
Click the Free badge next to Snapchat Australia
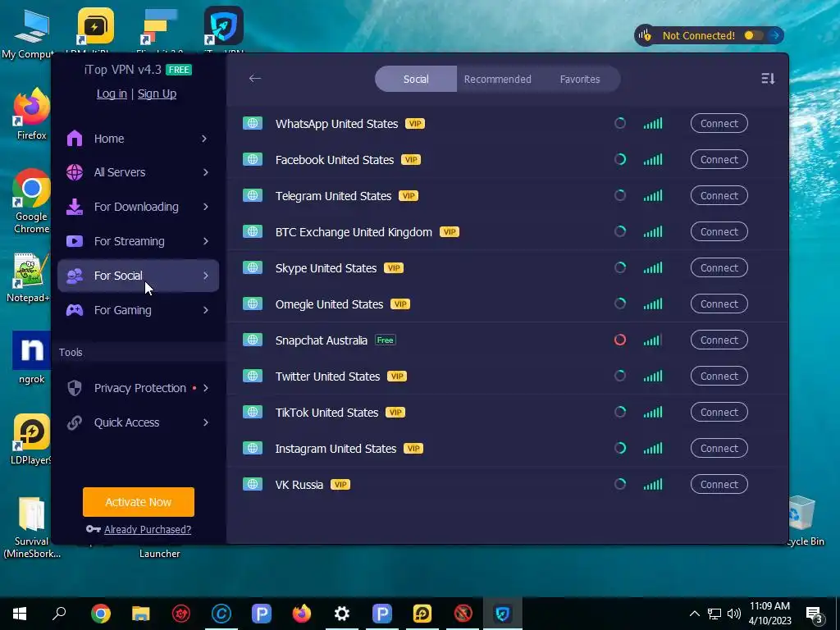[x=386, y=340]
